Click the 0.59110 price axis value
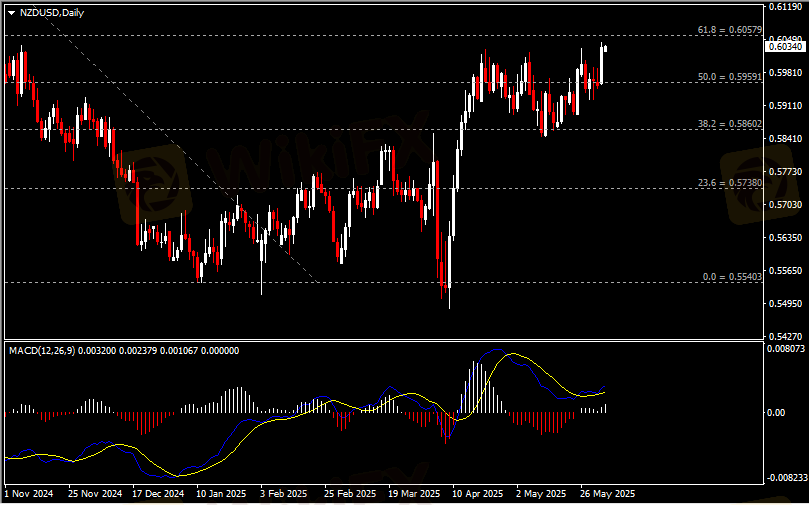809x505 pixels. click(785, 106)
